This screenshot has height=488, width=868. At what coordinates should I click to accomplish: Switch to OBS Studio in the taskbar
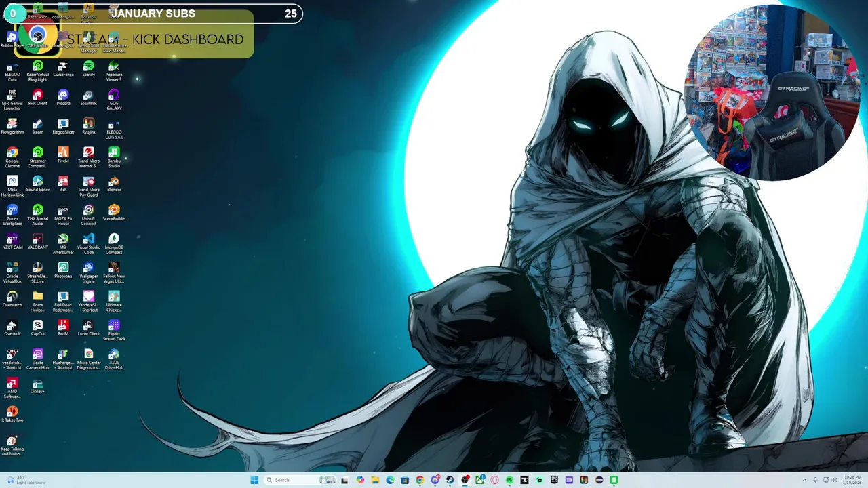coord(465,480)
